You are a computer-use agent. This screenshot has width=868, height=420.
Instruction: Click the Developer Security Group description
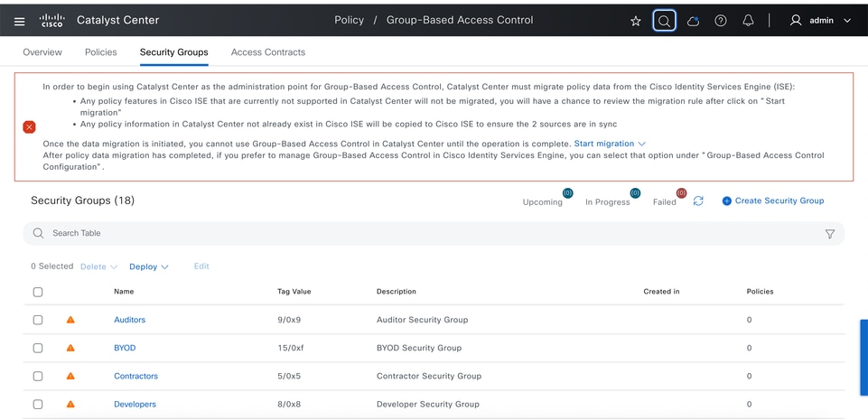click(x=428, y=405)
